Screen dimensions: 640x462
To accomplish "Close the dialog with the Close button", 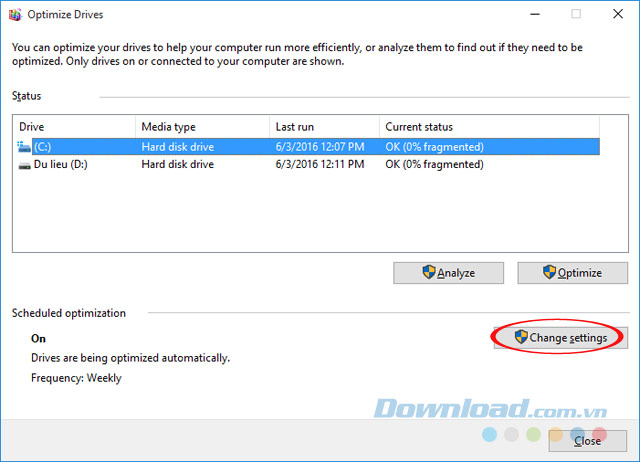I will [587, 441].
